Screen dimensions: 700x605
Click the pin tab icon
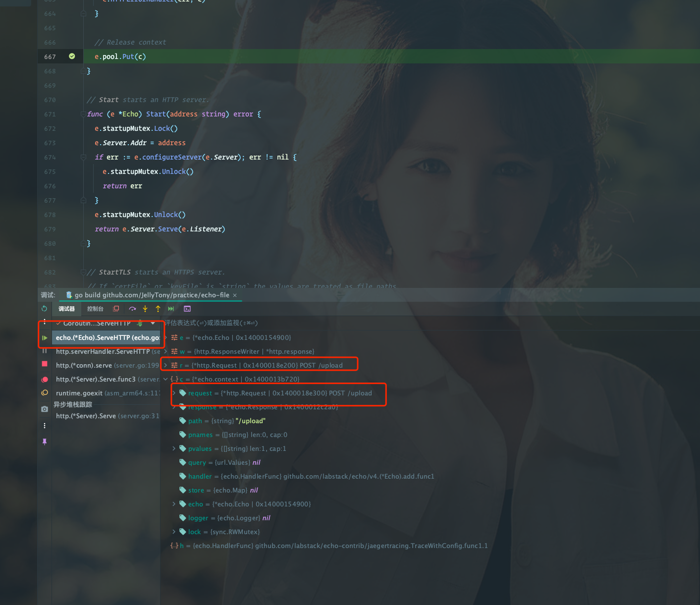coord(45,441)
